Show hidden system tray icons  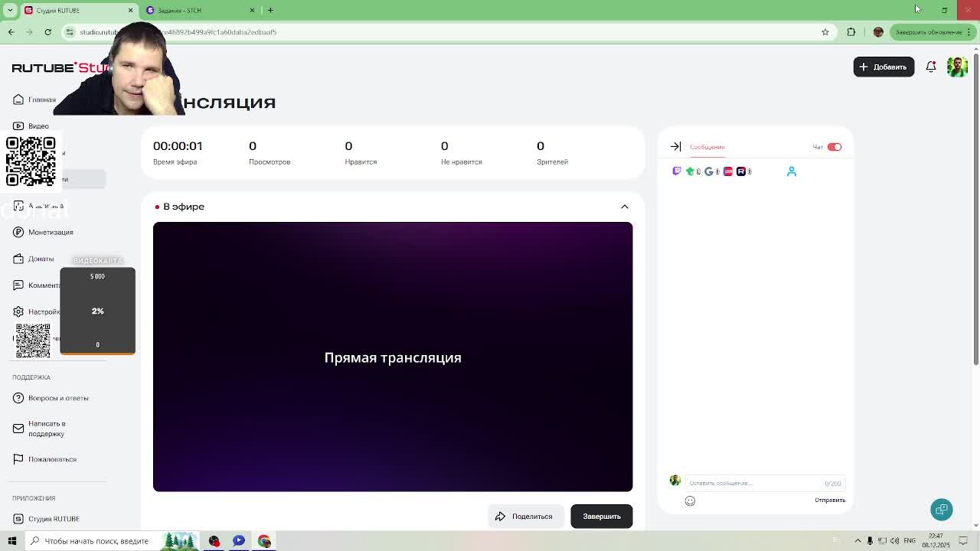858,541
